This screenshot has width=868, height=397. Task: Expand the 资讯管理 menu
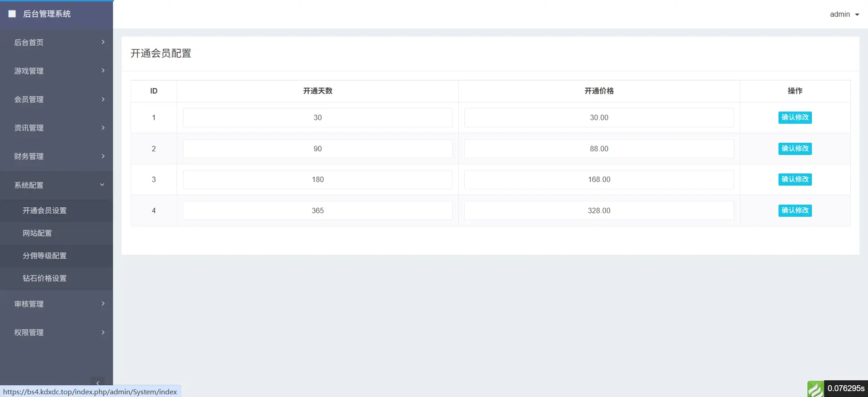(57, 128)
